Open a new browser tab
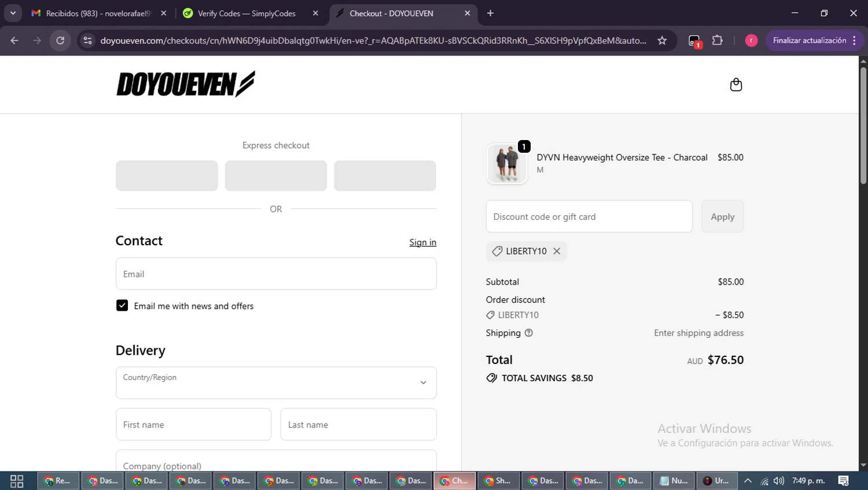This screenshot has height=490, width=868. coord(490,13)
